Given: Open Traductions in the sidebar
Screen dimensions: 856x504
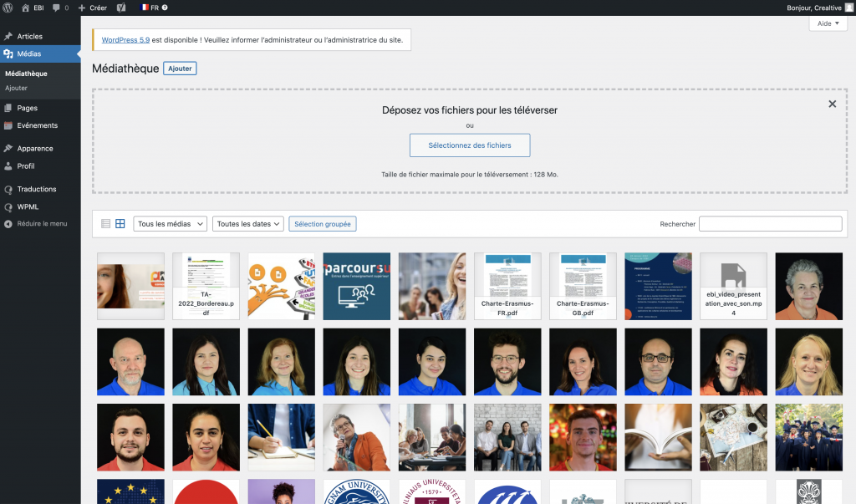Looking at the screenshot, I should [x=40, y=189].
